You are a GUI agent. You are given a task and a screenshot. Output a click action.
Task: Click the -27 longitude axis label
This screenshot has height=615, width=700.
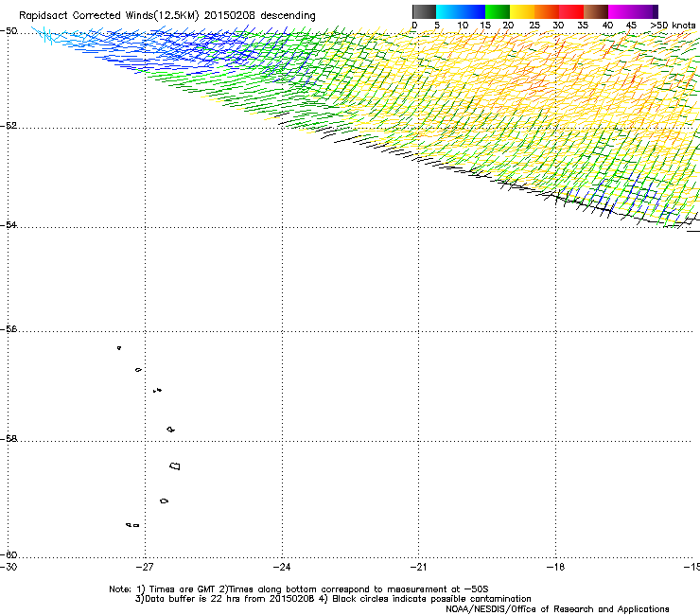(x=145, y=567)
